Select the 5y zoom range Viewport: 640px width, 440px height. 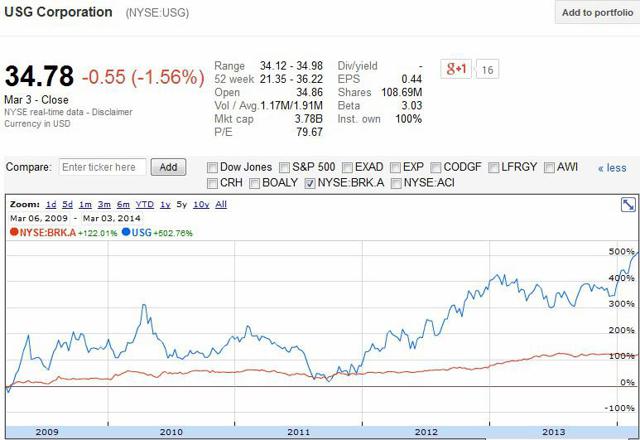tap(181, 204)
